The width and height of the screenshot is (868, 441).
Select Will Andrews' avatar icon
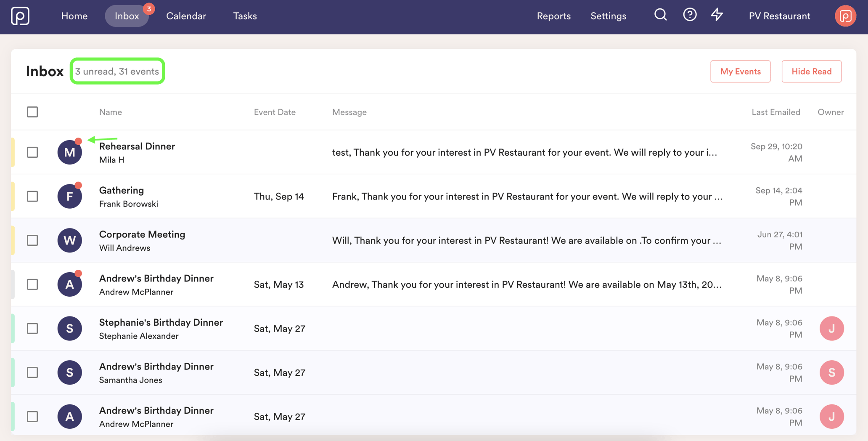[69, 240]
